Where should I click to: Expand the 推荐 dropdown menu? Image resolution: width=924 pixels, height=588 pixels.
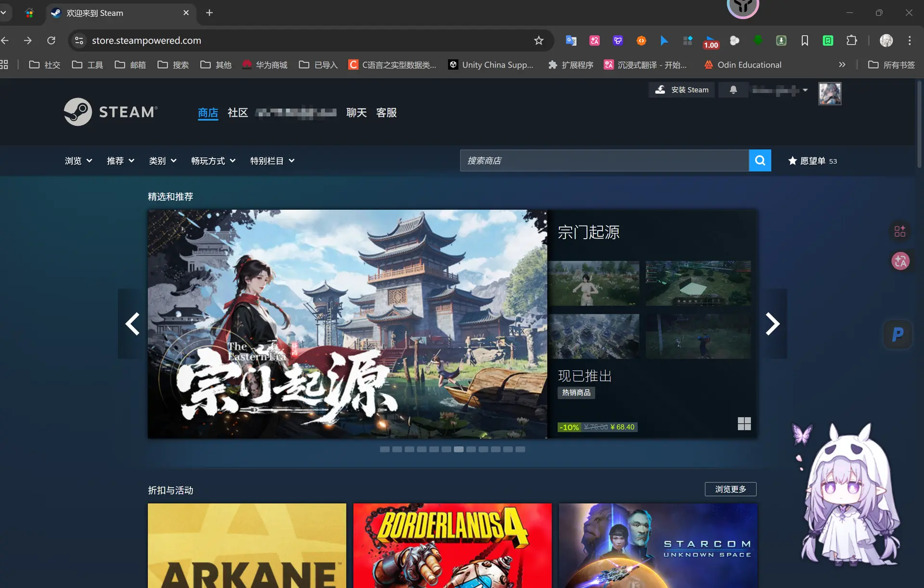pyautogui.click(x=120, y=161)
